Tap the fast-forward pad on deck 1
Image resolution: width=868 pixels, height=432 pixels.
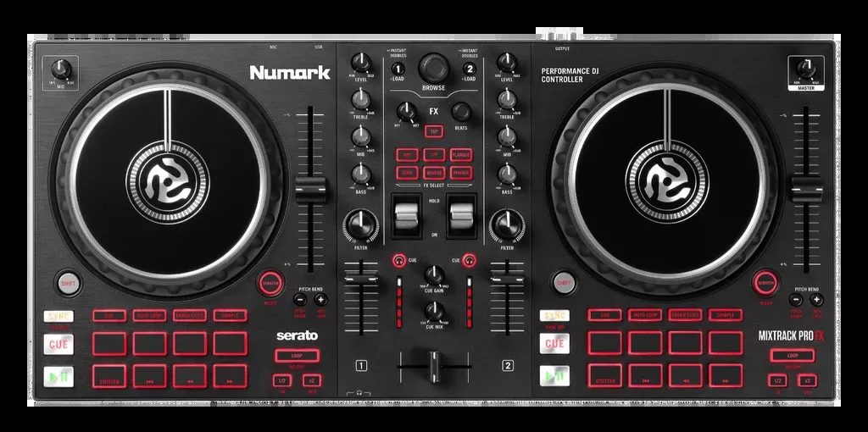click(x=231, y=376)
